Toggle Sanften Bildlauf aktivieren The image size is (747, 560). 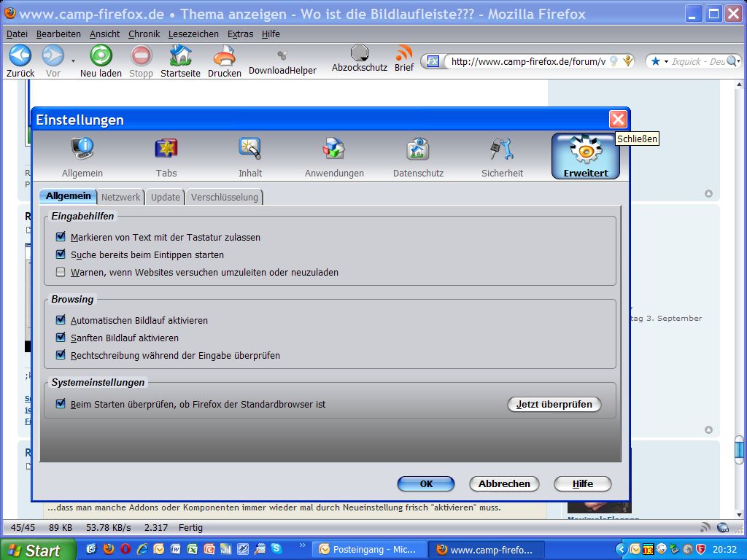click(x=61, y=338)
